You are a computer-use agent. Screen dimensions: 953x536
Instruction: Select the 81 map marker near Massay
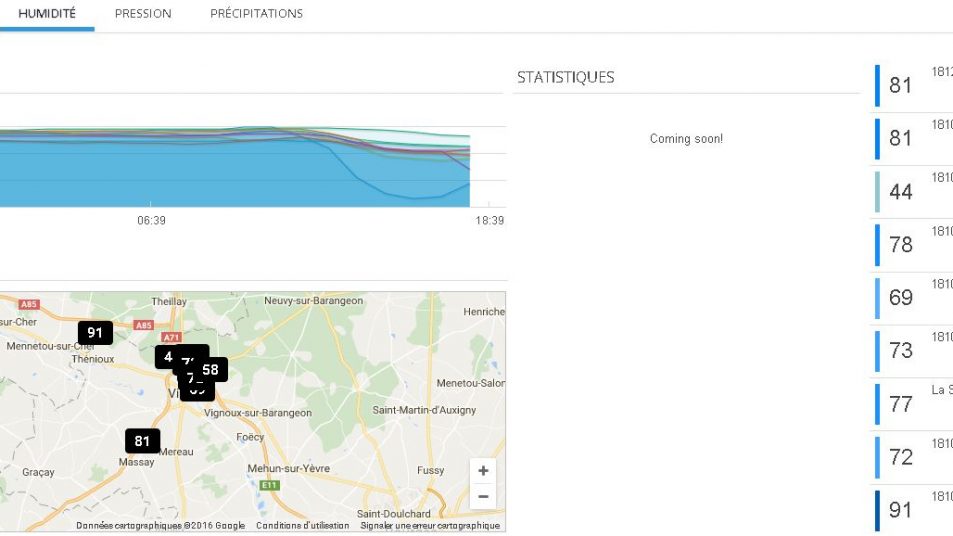[142, 441]
